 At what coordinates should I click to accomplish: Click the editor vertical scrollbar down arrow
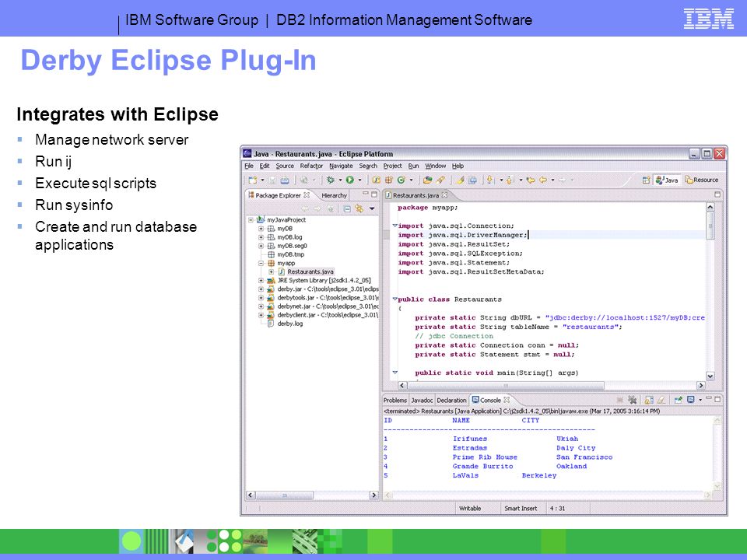coord(710,376)
